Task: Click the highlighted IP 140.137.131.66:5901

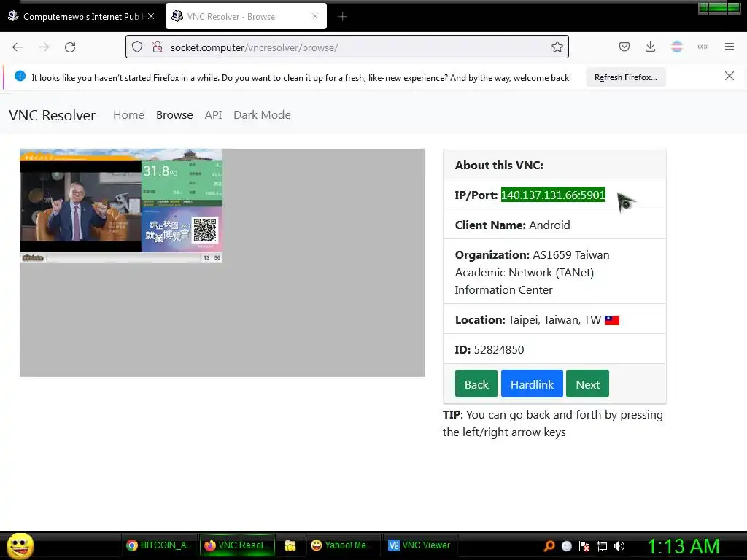Action: (553, 195)
